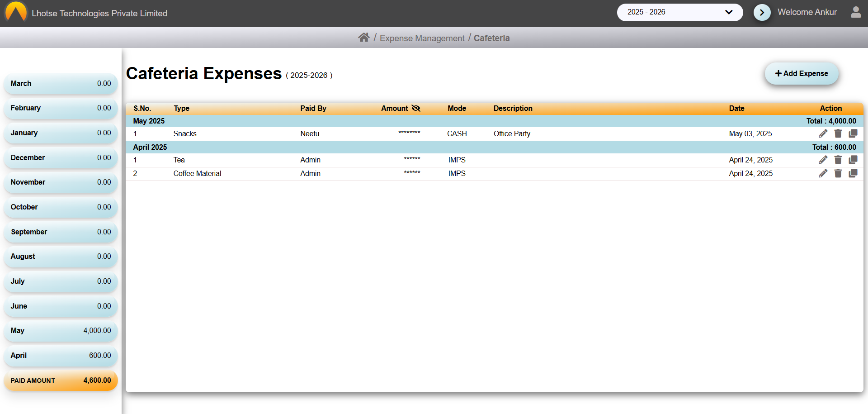Choose June in the sidebar
This screenshot has width=868, height=414.
point(61,306)
